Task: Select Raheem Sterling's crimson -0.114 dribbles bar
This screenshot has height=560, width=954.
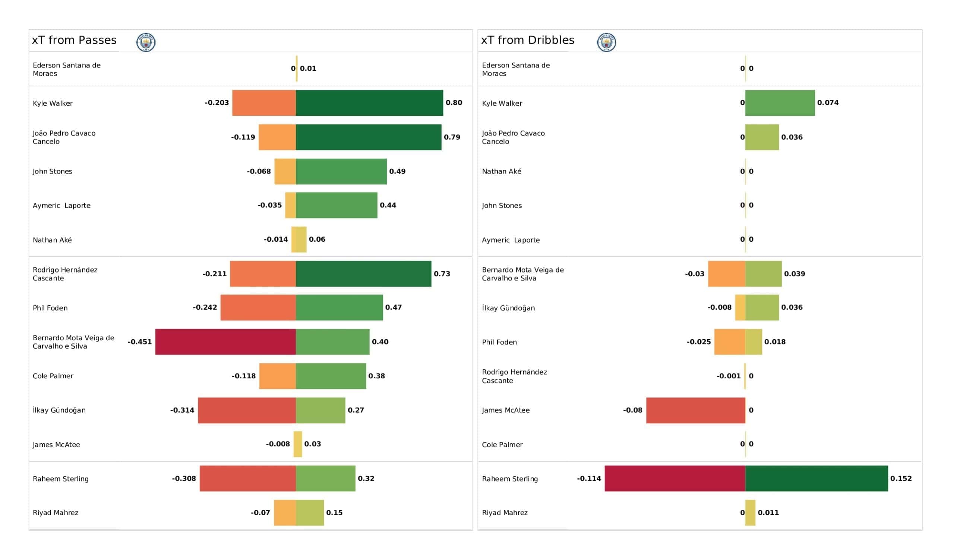Action: pyautogui.click(x=675, y=478)
